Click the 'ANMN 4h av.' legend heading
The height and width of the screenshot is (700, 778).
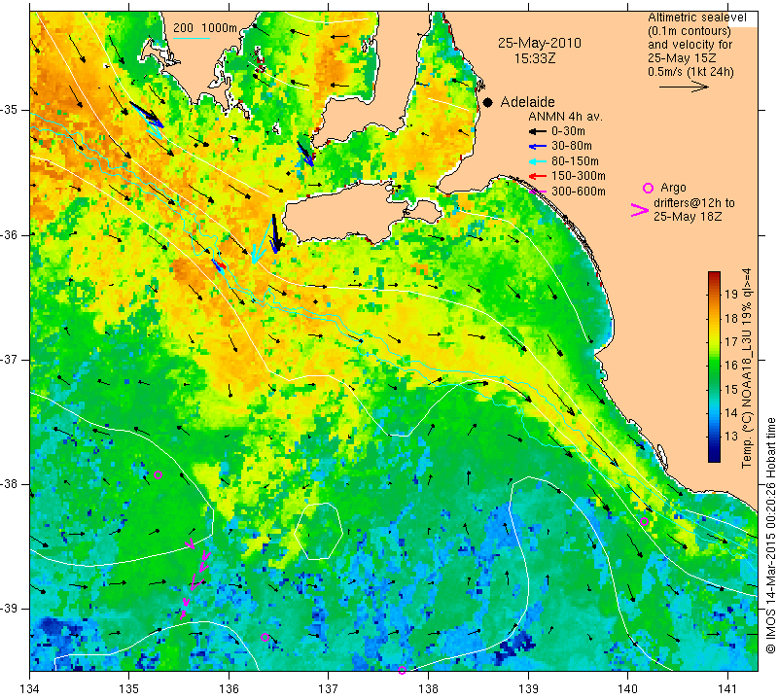pos(565,117)
